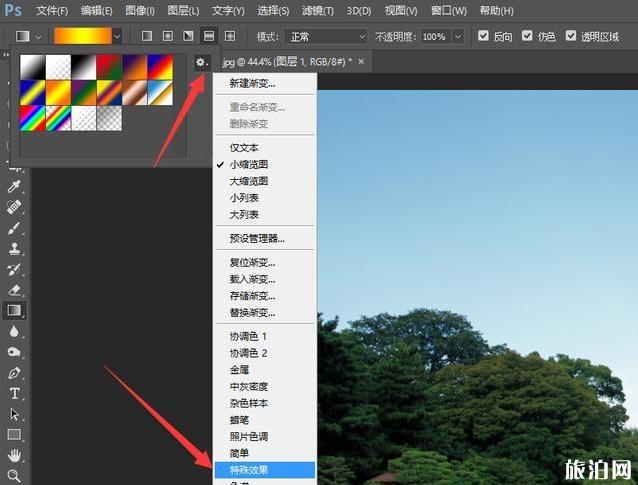Expand the gradient preview dropdown arrow
The image size is (638, 485).
(x=117, y=36)
